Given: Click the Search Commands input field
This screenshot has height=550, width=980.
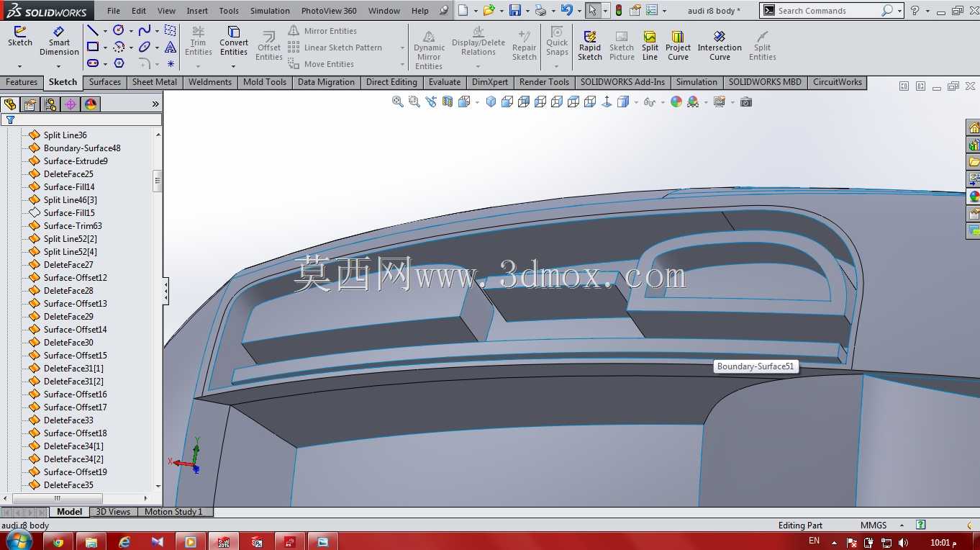Looking at the screenshot, I should click(x=827, y=11).
